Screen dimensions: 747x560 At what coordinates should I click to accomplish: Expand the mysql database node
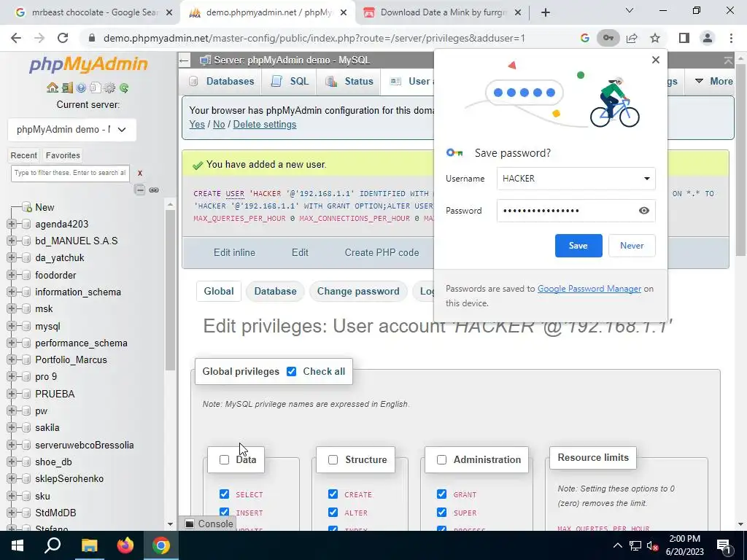tap(12, 326)
